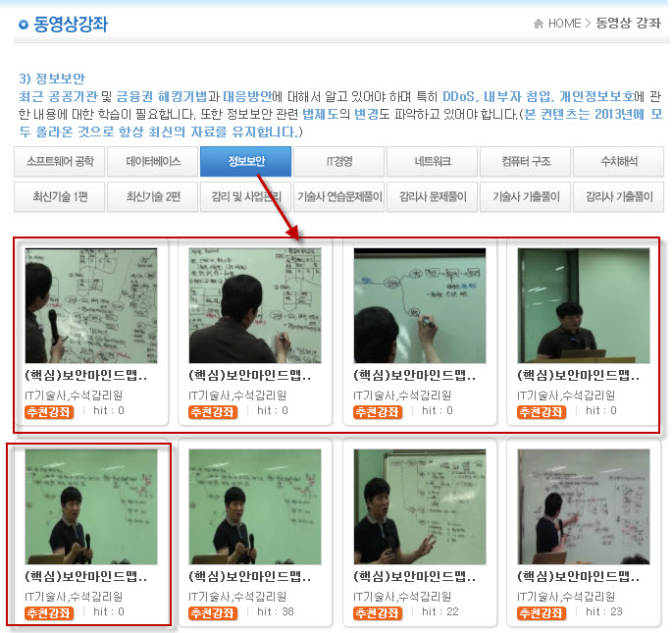Select the highlighted 정보보안 tab

click(245, 162)
